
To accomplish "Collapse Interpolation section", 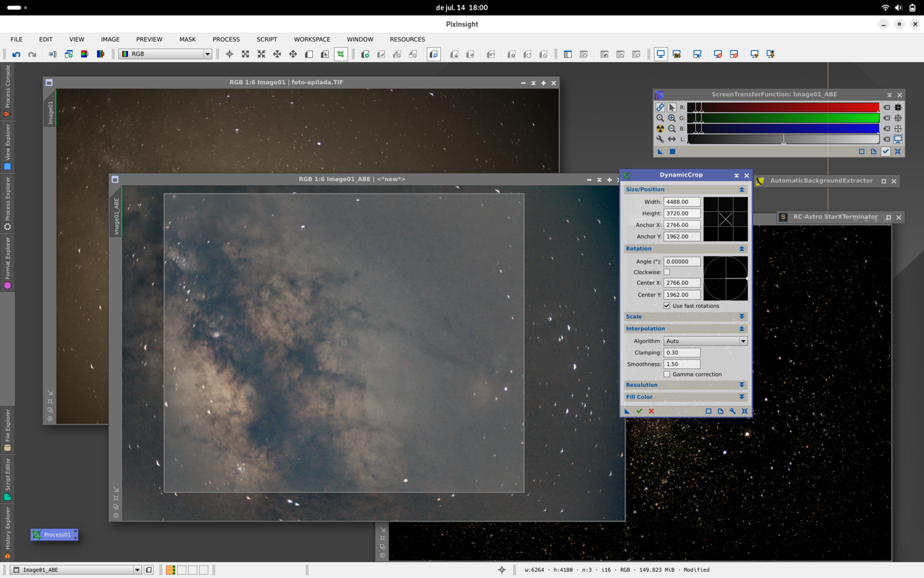I will click(x=741, y=329).
